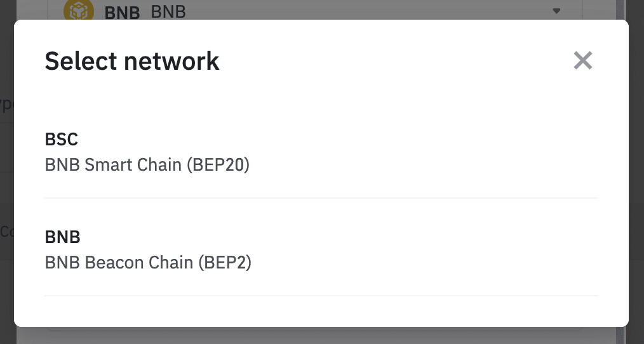
Task: Click the empty space right of BNB Beacon Chain
Action: click(x=445, y=250)
